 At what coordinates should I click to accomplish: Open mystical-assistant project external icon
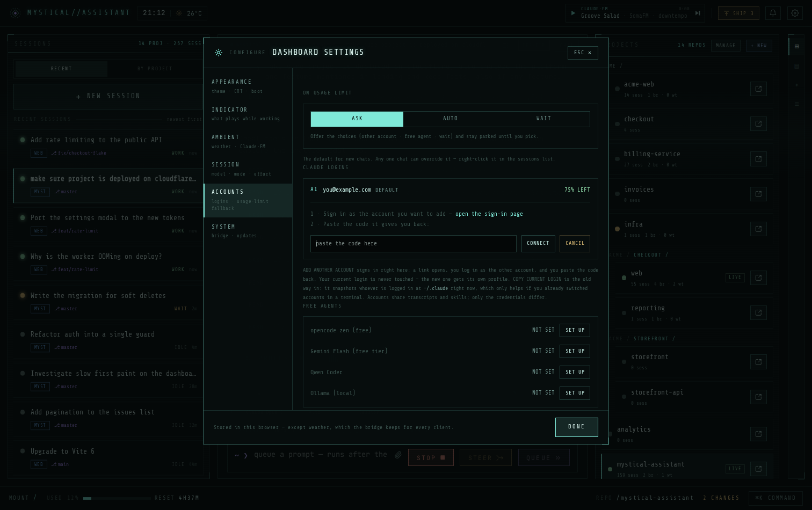(x=758, y=469)
